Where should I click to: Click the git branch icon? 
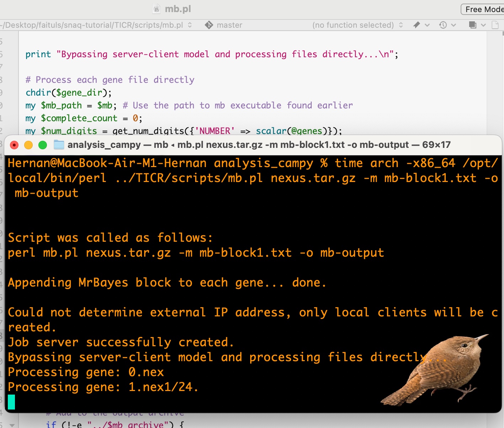(x=209, y=25)
